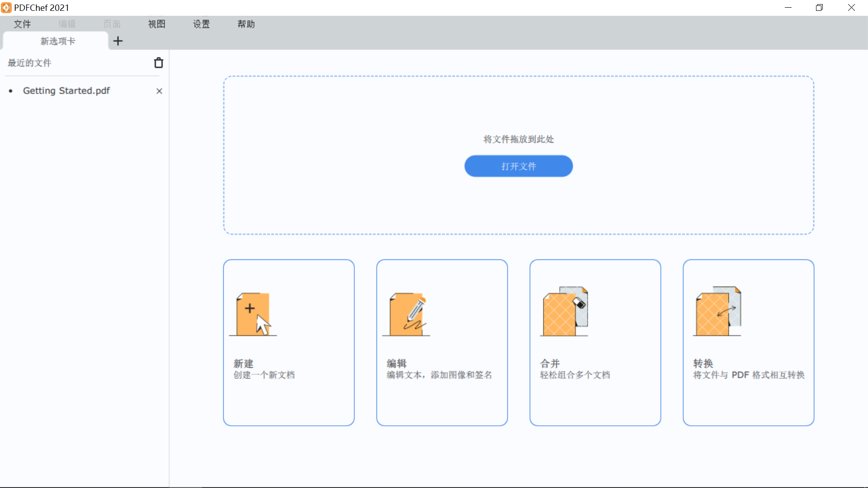This screenshot has height=488, width=868.
Task: Click the 转换 PDF format card text
Action: pos(749,375)
